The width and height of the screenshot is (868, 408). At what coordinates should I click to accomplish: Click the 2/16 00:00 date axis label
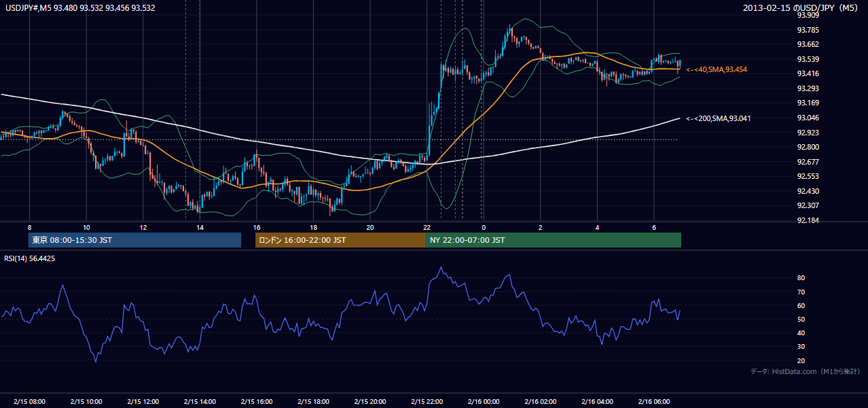(x=484, y=402)
